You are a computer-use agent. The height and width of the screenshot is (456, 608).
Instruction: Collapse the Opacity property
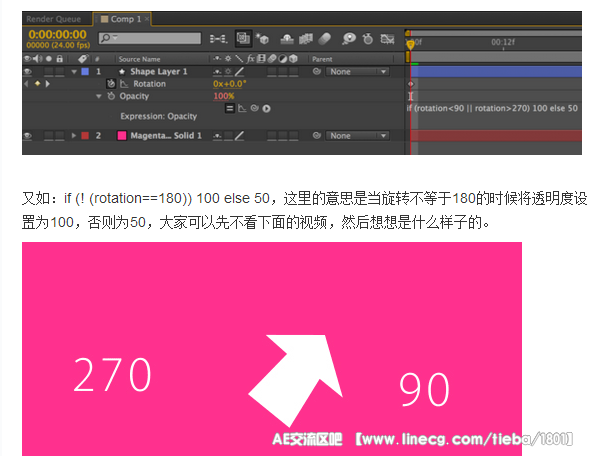click(x=98, y=96)
